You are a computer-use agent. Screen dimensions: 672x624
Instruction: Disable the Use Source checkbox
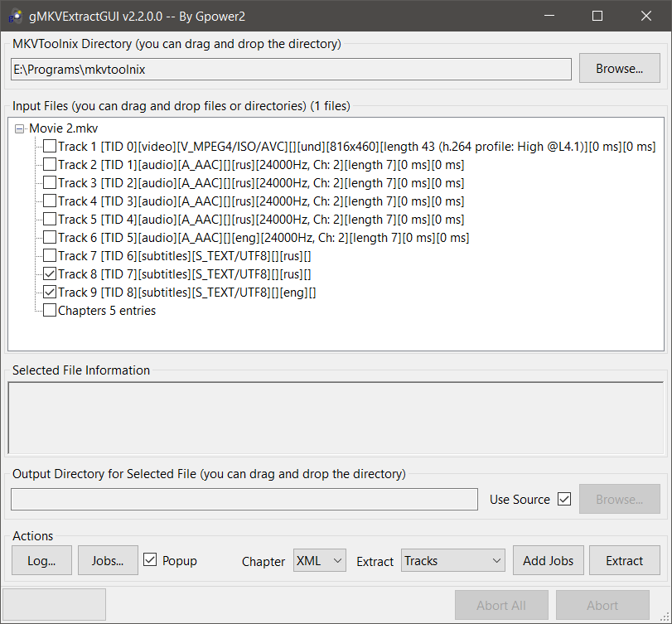pyautogui.click(x=564, y=499)
